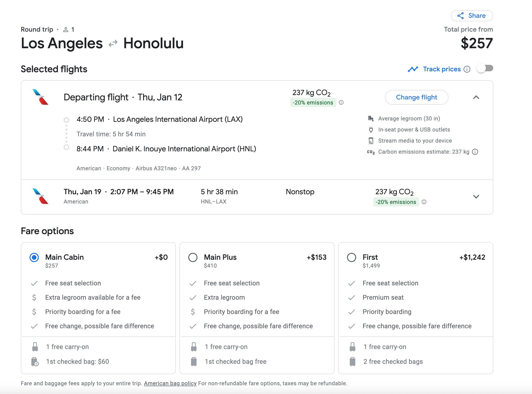Click the American Airlines logo on departing flight
532x394 pixels.
40,97
